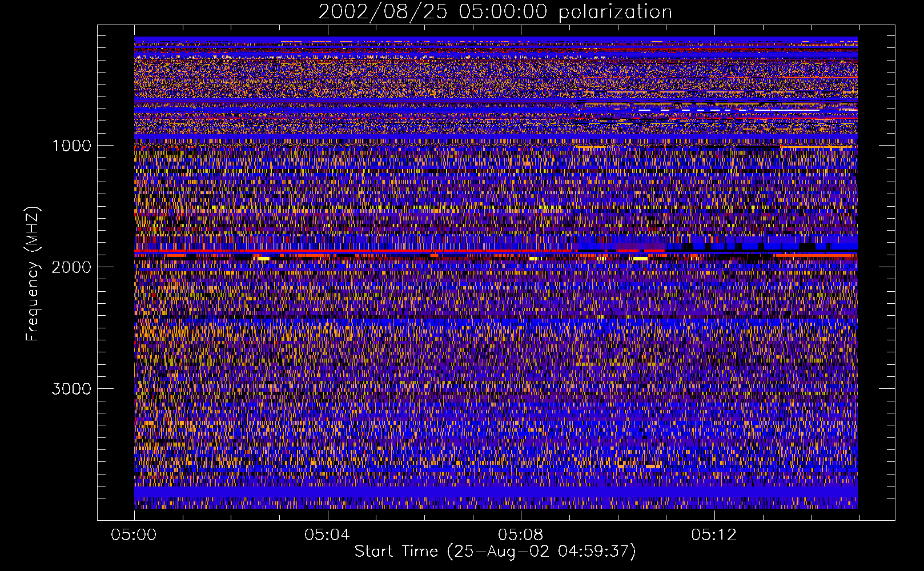Click the 05:00 time tick label
Image resolution: width=924 pixels, height=571 pixels.
134,535
